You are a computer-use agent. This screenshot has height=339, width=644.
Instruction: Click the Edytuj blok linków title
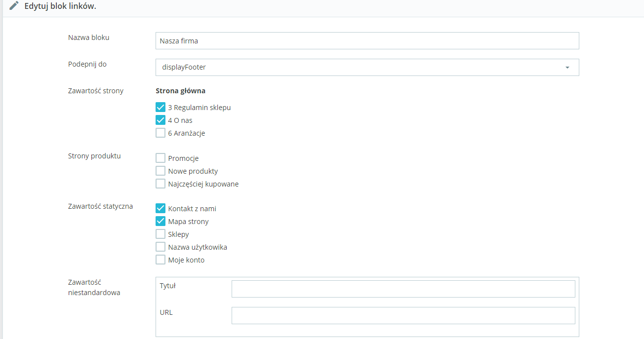coord(60,6)
